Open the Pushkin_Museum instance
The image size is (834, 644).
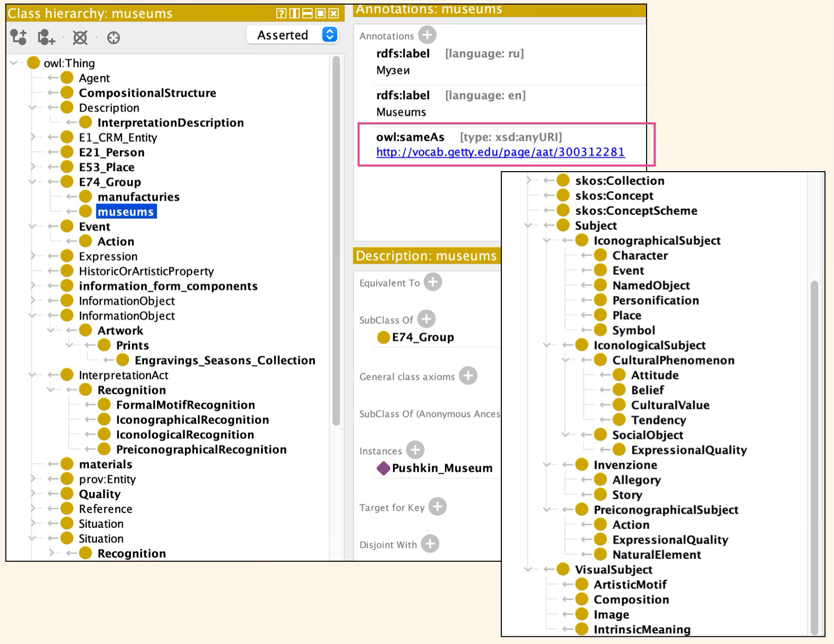[441, 468]
